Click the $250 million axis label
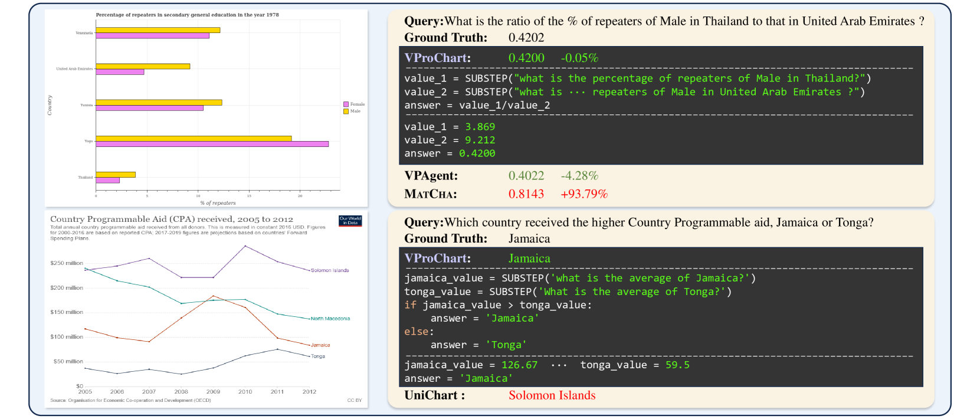 (67, 263)
